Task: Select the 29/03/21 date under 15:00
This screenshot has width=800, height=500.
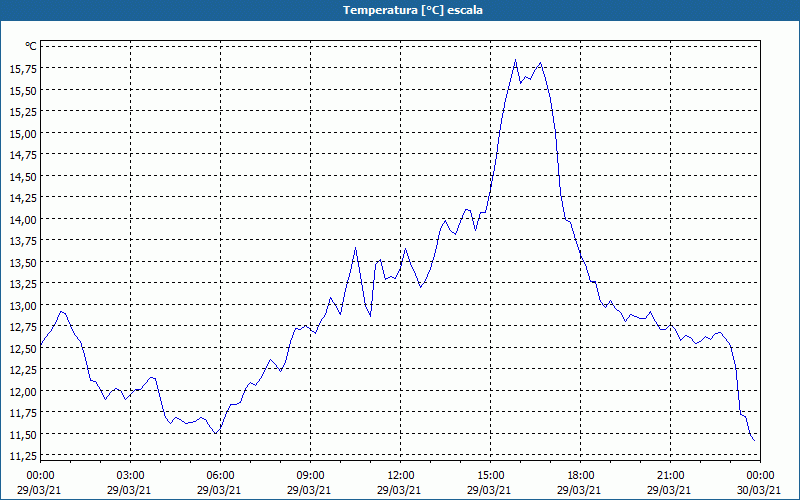Action: 490,490
